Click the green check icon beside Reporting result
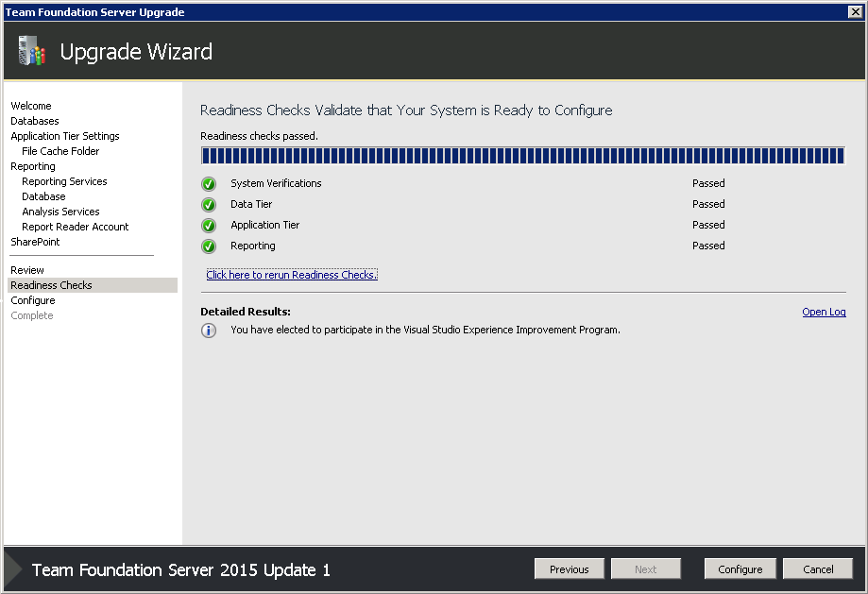This screenshot has width=868, height=594. (x=209, y=246)
